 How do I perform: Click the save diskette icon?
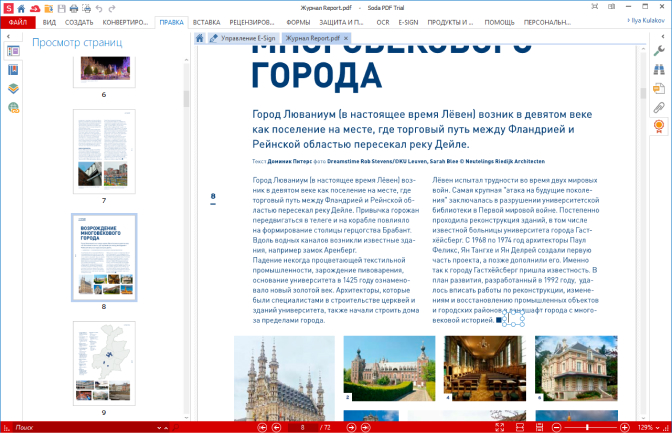[x=61, y=8]
